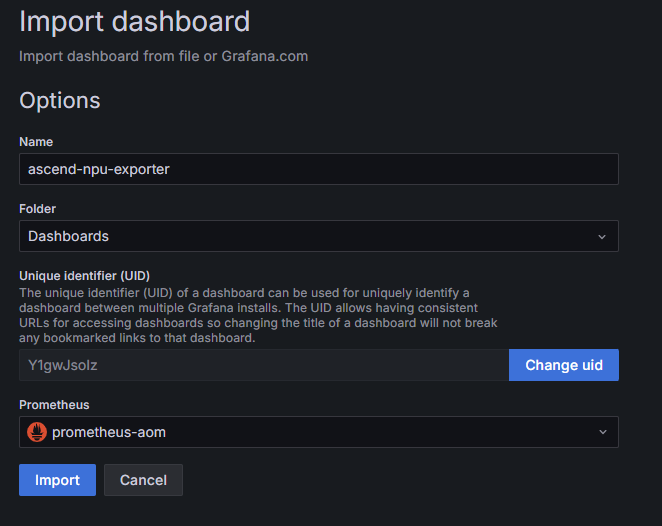Click the Prometheus field label
This screenshot has width=662, height=526.
coord(54,405)
